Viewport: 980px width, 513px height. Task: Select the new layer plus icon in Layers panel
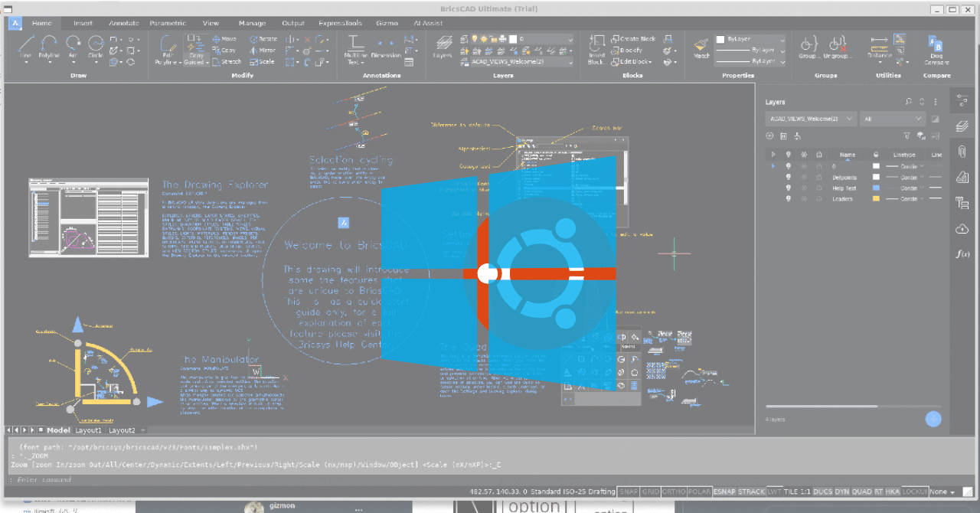769,136
